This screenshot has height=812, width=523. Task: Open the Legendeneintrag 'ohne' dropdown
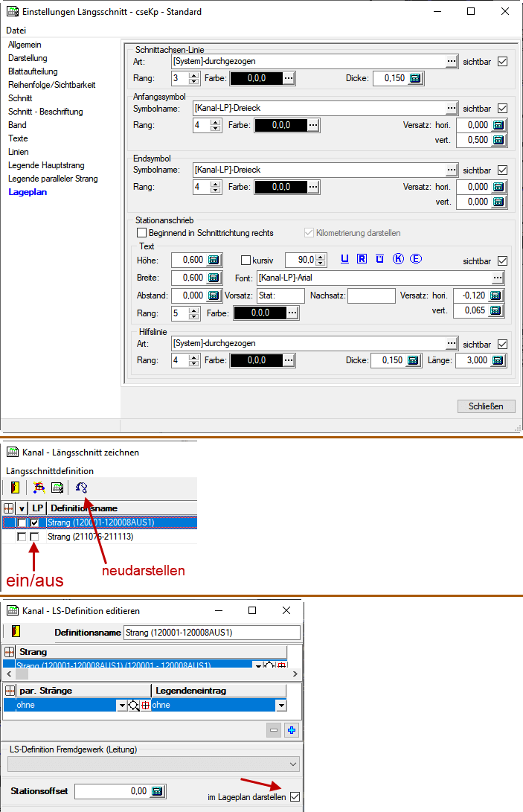(x=280, y=705)
